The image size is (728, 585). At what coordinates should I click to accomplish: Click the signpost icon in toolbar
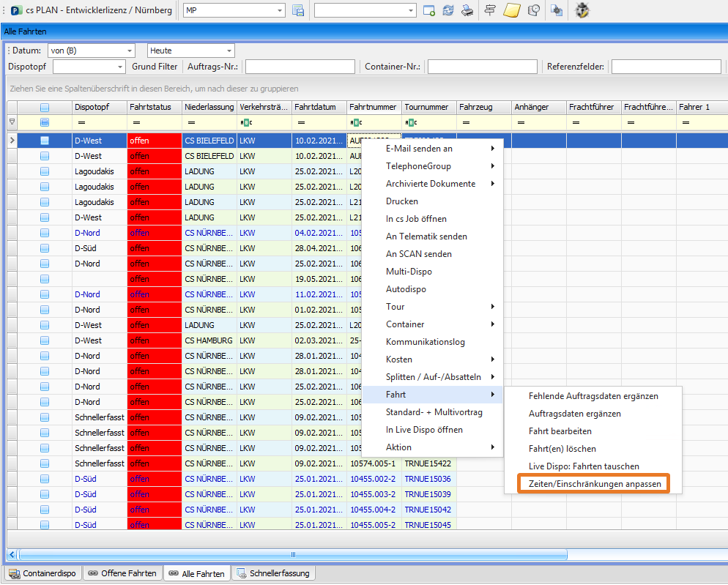point(490,10)
